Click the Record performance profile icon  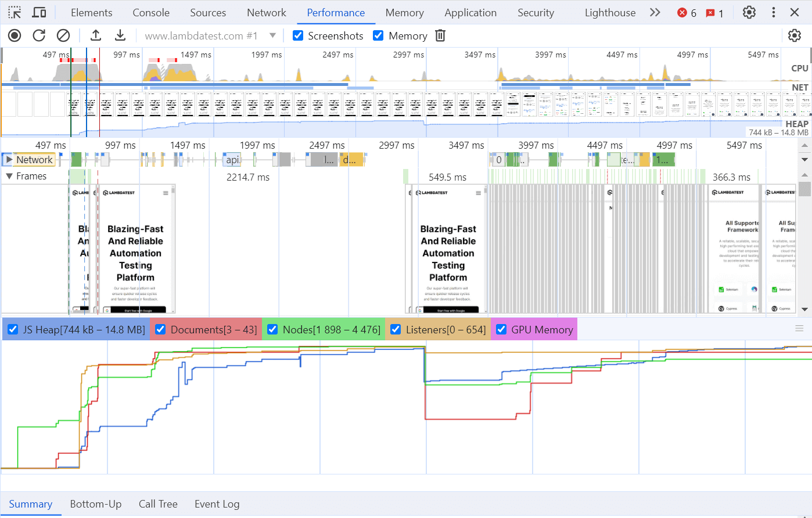14,35
